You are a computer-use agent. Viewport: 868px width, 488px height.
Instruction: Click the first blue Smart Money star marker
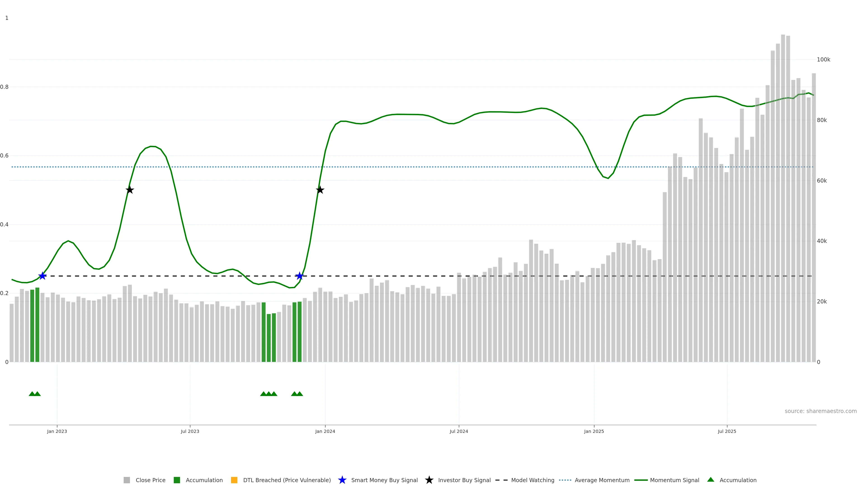[42, 276]
